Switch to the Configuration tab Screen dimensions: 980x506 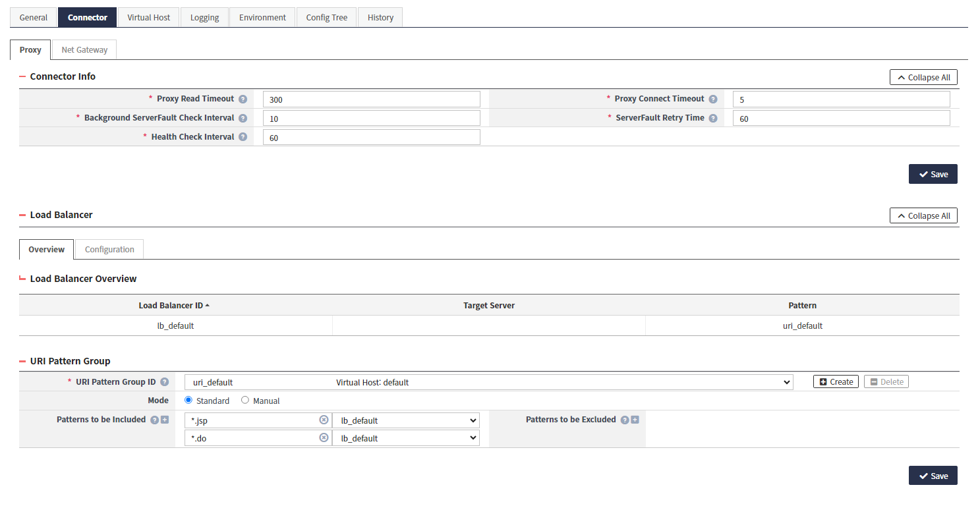pos(109,249)
